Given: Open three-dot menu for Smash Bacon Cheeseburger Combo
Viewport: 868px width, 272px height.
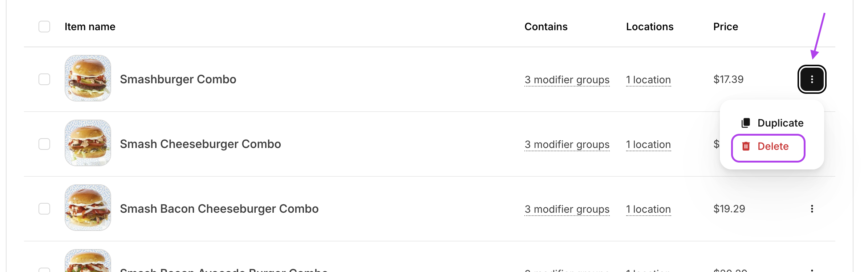Looking at the screenshot, I should tap(812, 209).
